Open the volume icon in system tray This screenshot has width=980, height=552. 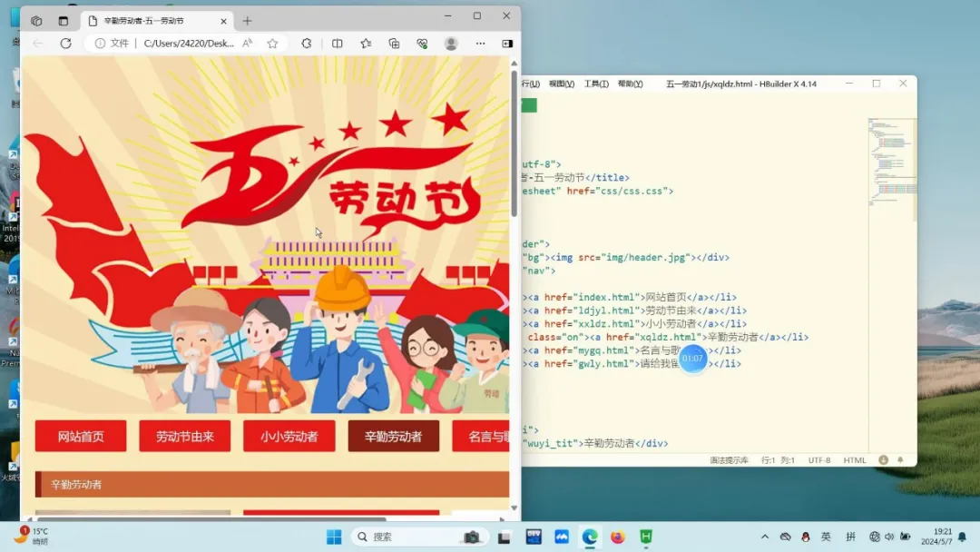889,537
